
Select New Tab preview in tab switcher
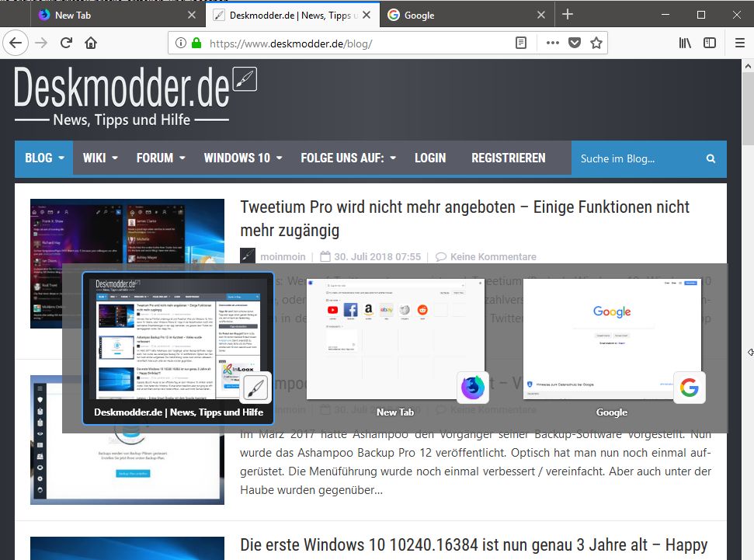point(395,348)
